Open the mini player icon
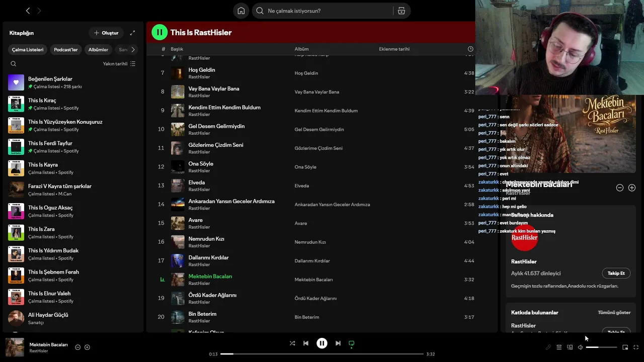 [x=625, y=347]
